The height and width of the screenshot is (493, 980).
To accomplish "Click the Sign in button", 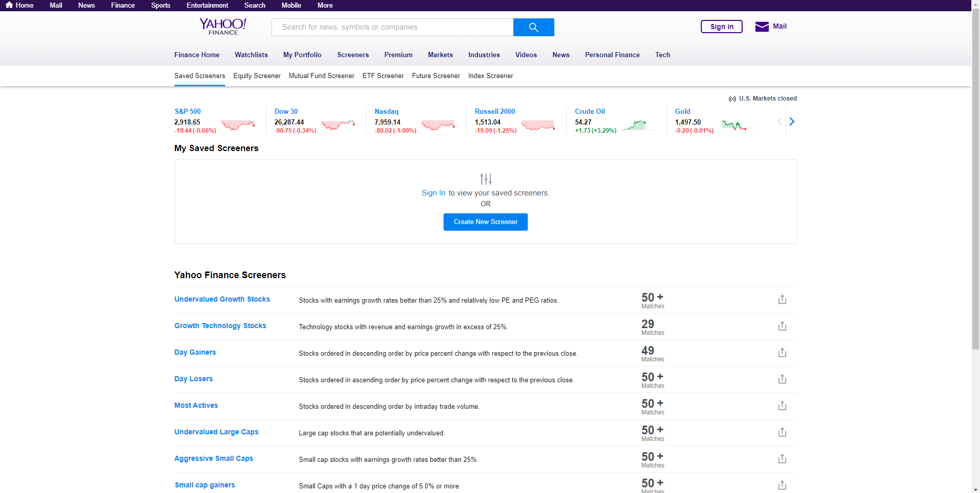I will [x=721, y=27].
